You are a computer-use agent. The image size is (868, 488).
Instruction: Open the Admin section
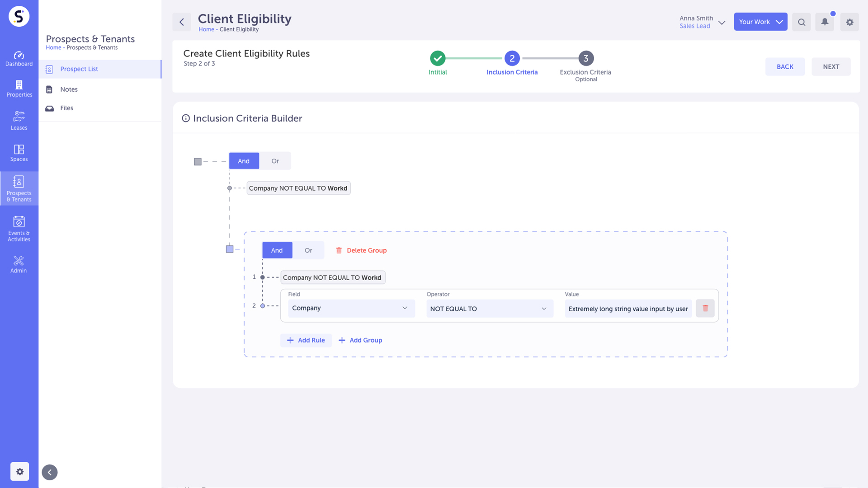coord(19,263)
